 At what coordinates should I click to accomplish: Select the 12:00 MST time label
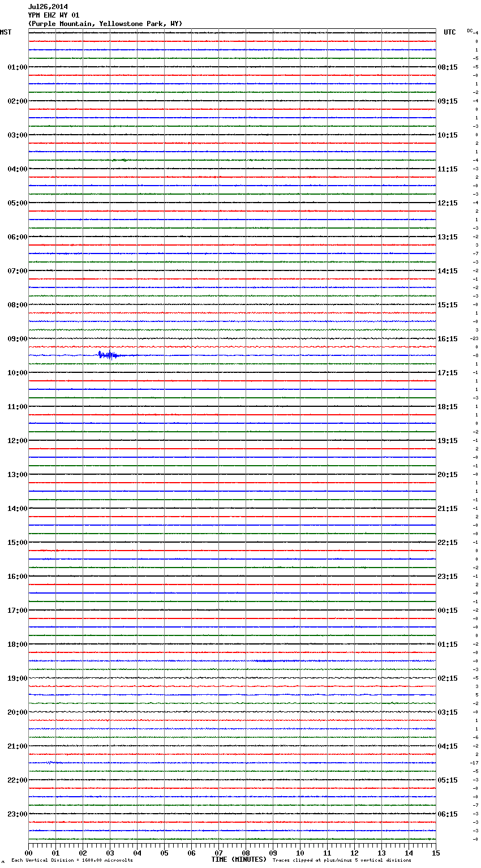(17, 441)
